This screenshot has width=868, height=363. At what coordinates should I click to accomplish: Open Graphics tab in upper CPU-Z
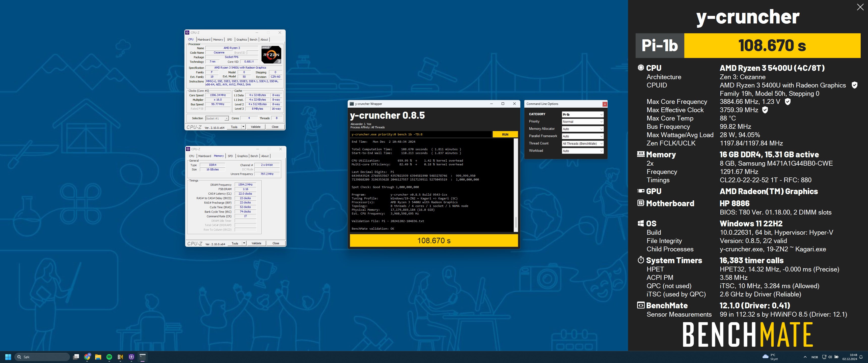(241, 40)
